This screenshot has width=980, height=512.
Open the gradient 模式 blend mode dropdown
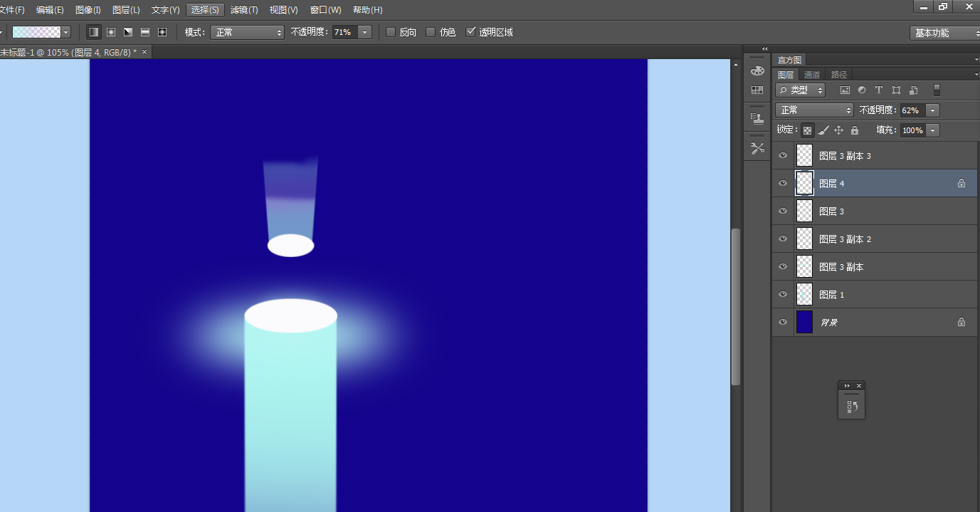[247, 32]
